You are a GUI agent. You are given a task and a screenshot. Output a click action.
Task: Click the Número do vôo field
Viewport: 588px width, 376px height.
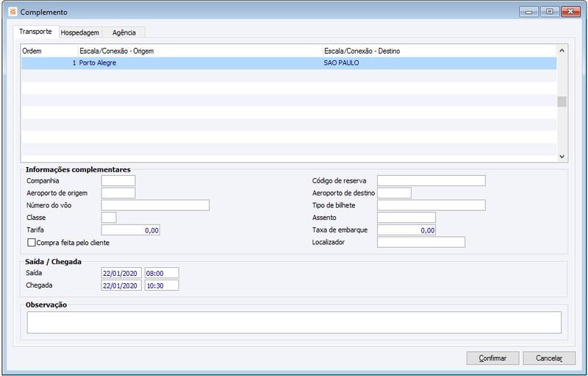coord(155,205)
